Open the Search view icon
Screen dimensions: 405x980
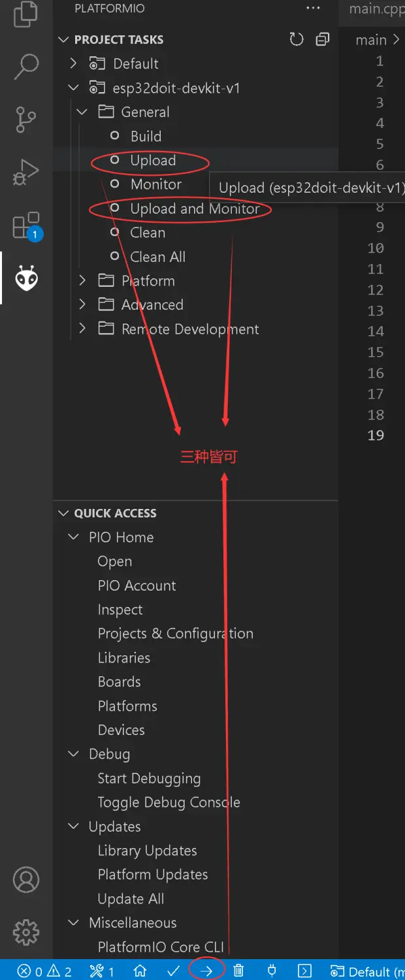pyautogui.click(x=26, y=65)
